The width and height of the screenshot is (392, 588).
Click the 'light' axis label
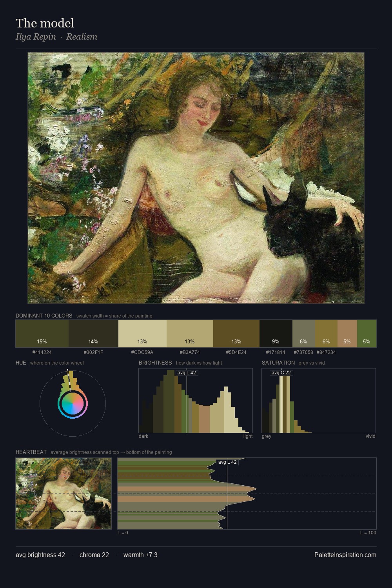pos(248,436)
